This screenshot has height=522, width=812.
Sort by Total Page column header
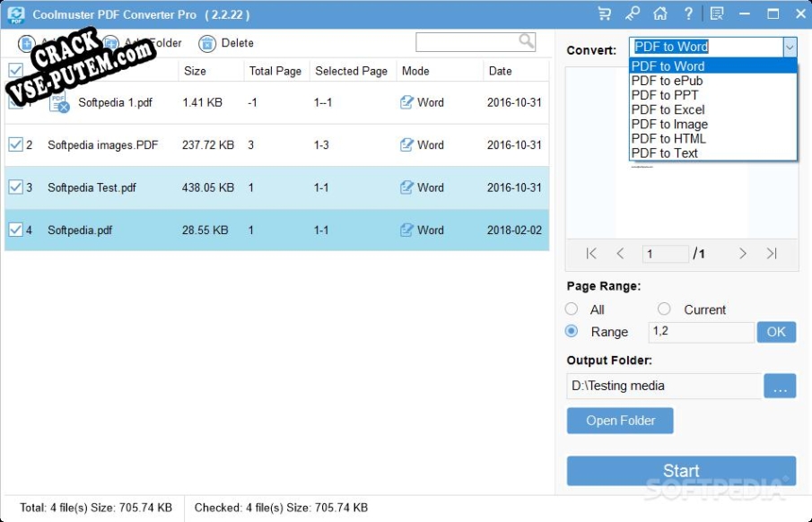click(x=275, y=71)
